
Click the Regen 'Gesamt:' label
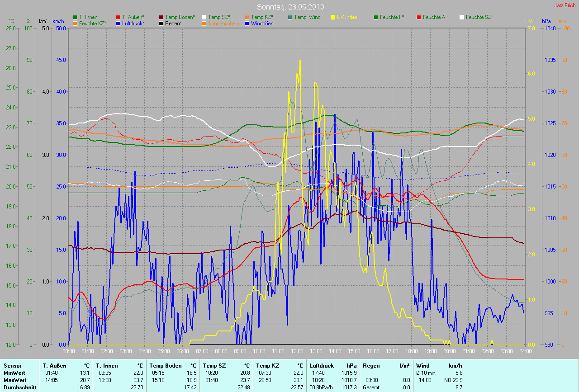[371, 387]
